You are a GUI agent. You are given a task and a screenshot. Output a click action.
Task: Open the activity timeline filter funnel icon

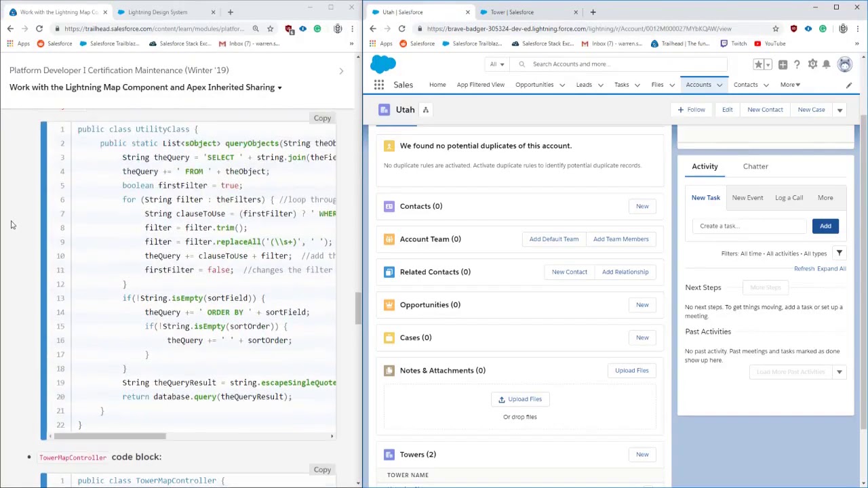click(839, 253)
